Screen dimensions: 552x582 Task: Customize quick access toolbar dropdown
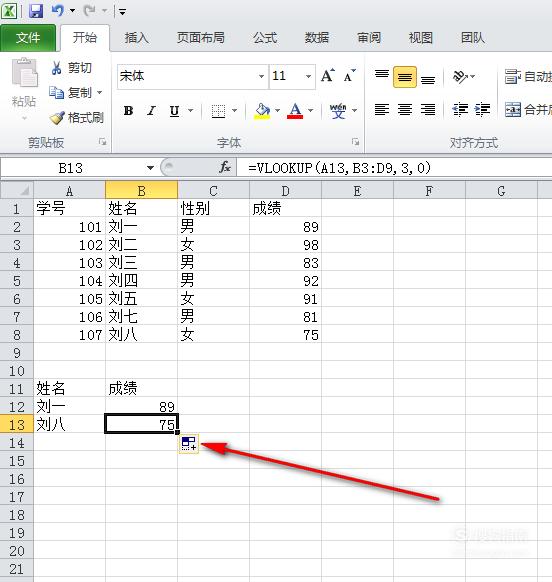tap(122, 12)
